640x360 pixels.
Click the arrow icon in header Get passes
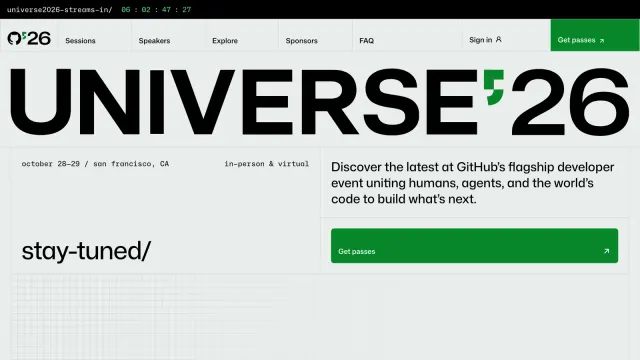pyautogui.click(x=602, y=40)
